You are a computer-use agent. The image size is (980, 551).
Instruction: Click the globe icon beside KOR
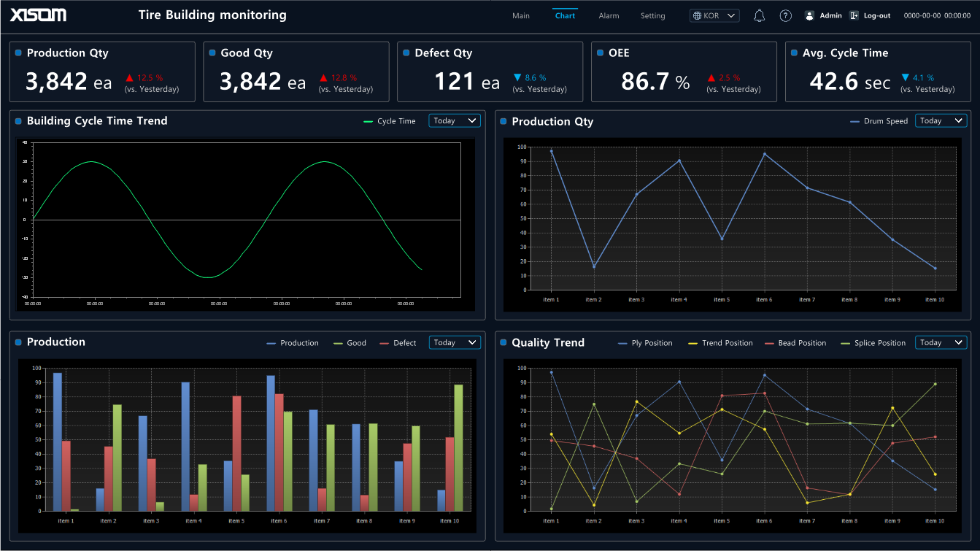pos(697,15)
